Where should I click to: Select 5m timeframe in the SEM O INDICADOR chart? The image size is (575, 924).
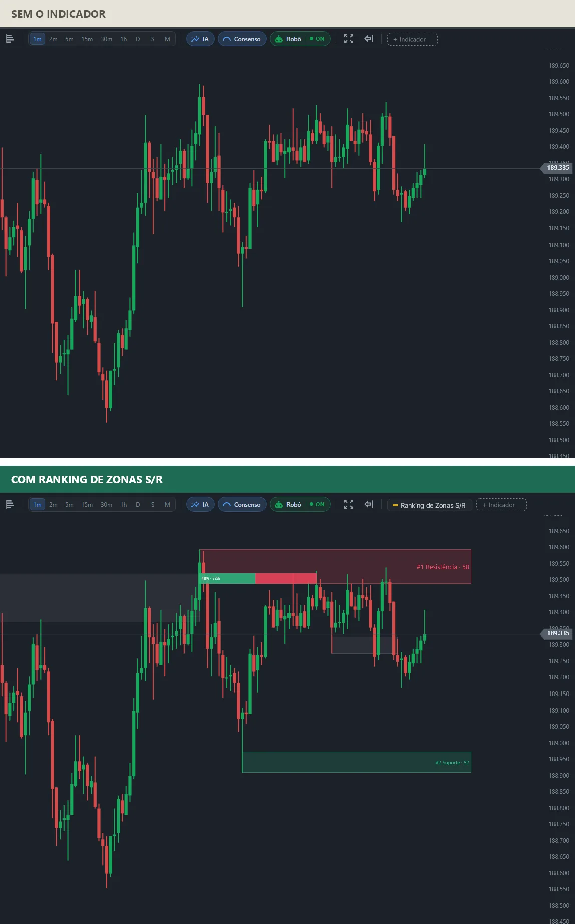point(69,39)
